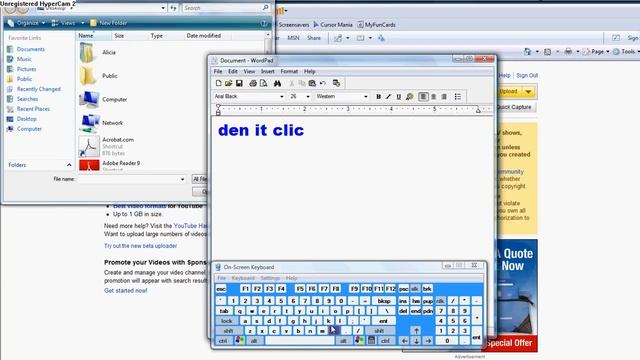Open the text Color picker in WordPad

[409, 97]
